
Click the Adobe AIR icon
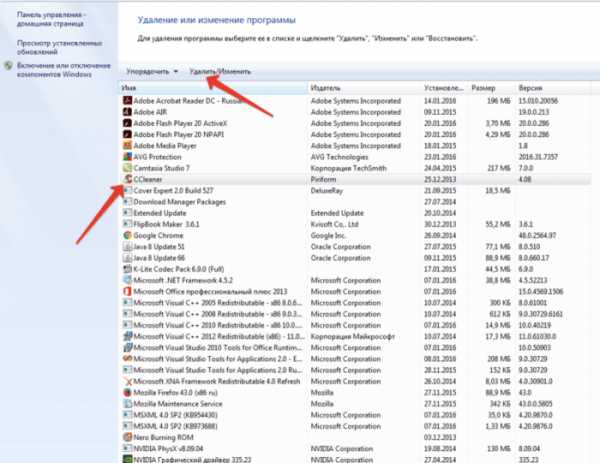[x=126, y=113]
